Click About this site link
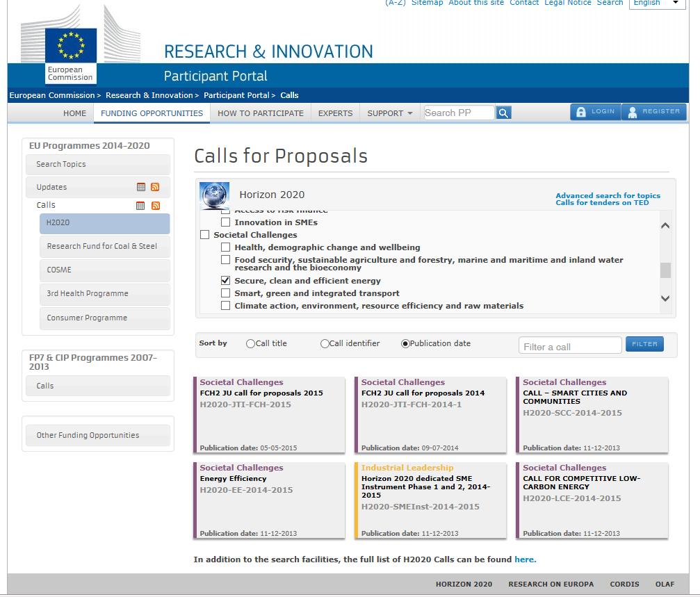The width and height of the screenshot is (700, 597). click(x=476, y=3)
